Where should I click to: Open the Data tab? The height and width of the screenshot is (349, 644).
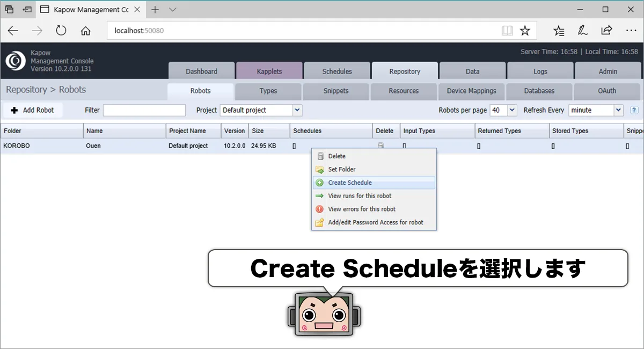click(x=472, y=71)
